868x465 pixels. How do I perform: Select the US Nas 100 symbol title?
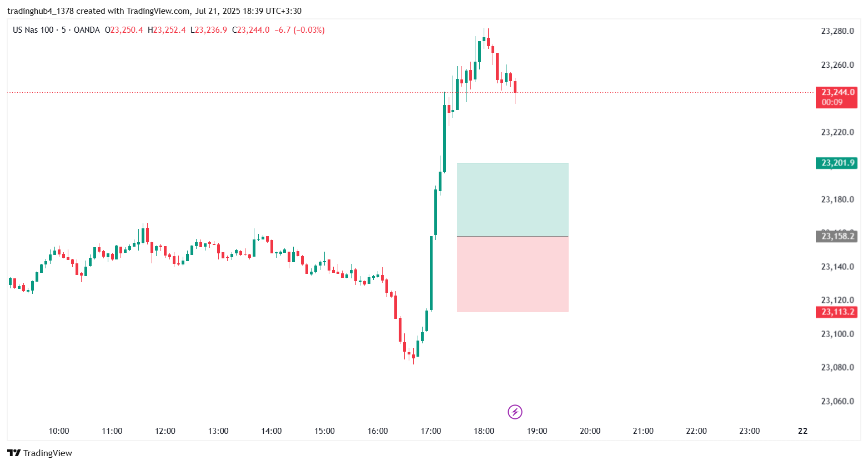point(33,30)
